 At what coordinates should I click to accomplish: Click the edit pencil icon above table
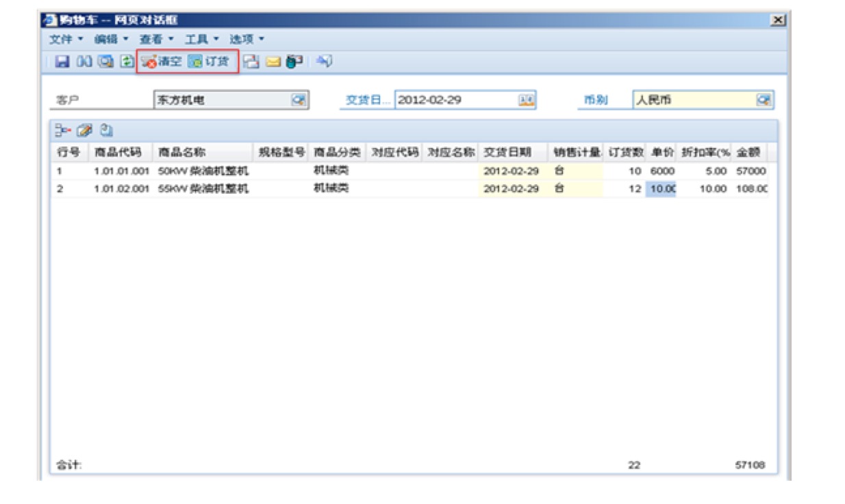[x=84, y=129]
